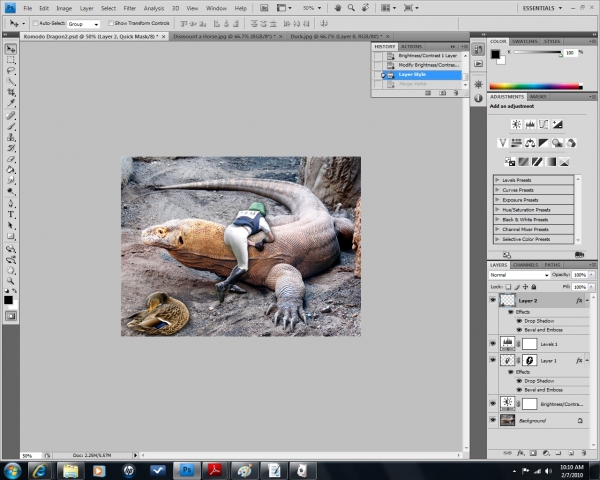Toggle Quick Mask mode button

(x=11, y=316)
